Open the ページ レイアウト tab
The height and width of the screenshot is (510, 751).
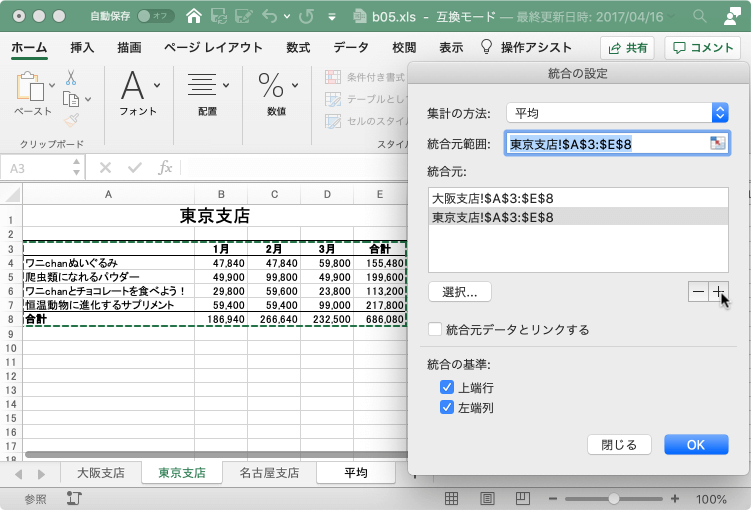(x=213, y=47)
